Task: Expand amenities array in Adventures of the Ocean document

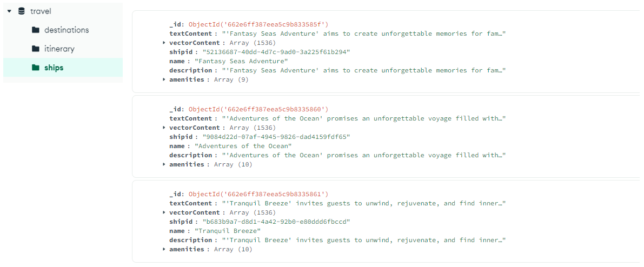Action: pyautogui.click(x=164, y=165)
